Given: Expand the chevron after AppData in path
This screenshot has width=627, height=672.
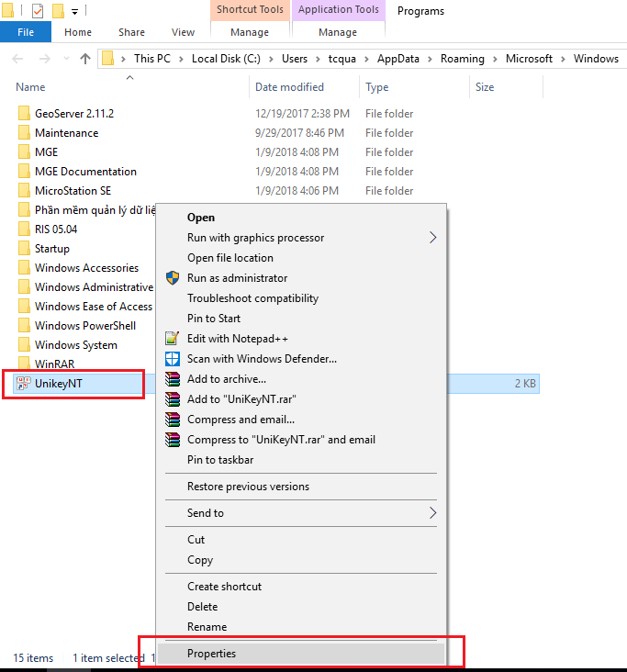Looking at the screenshot, I should click(x=430, y=59).
